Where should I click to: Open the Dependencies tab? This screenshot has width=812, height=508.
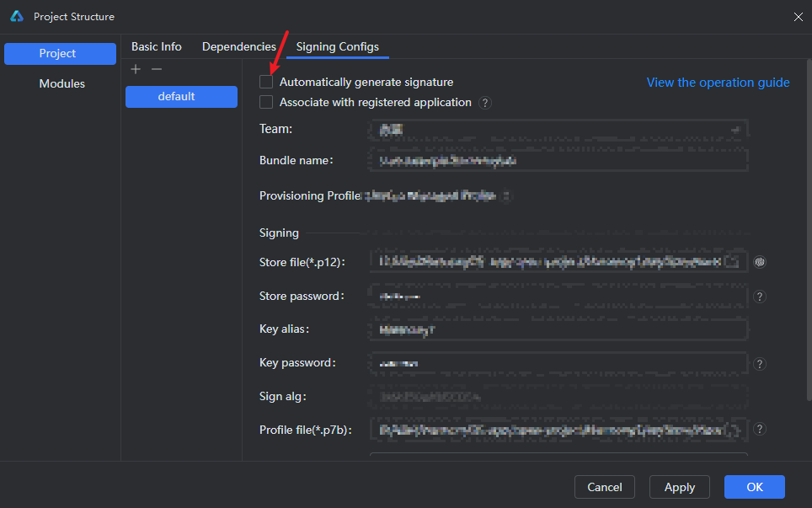pyautogui.click(x=238, y=47)
